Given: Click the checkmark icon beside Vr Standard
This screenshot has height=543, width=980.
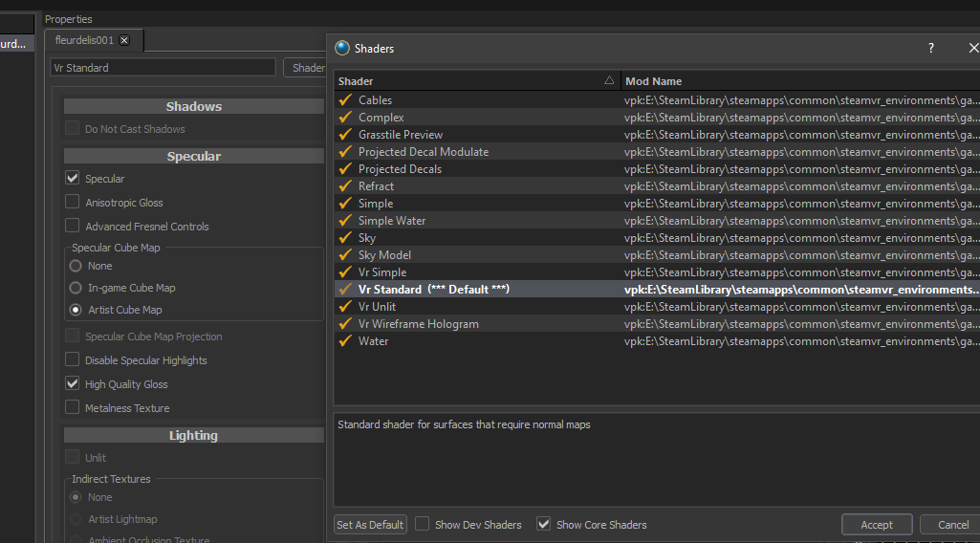Looking at the screenshot, I should pos(345,289).
